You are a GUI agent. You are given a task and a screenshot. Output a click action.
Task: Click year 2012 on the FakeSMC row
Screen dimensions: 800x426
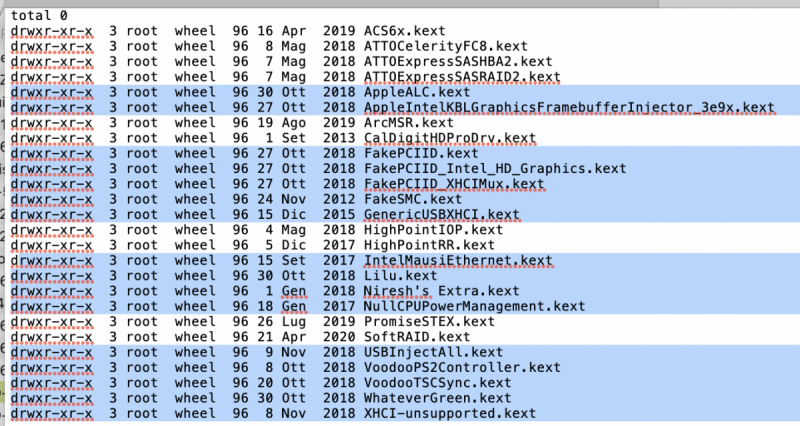click(339, 199)
